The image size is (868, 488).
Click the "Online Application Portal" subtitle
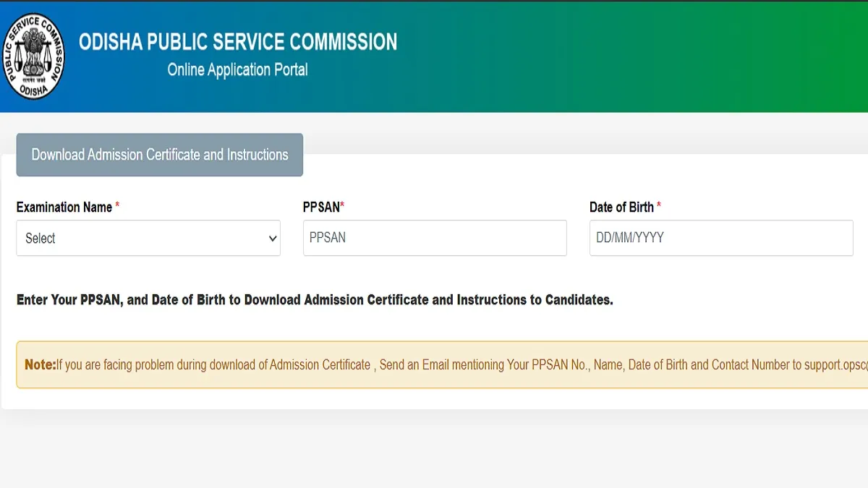point(237,70)
